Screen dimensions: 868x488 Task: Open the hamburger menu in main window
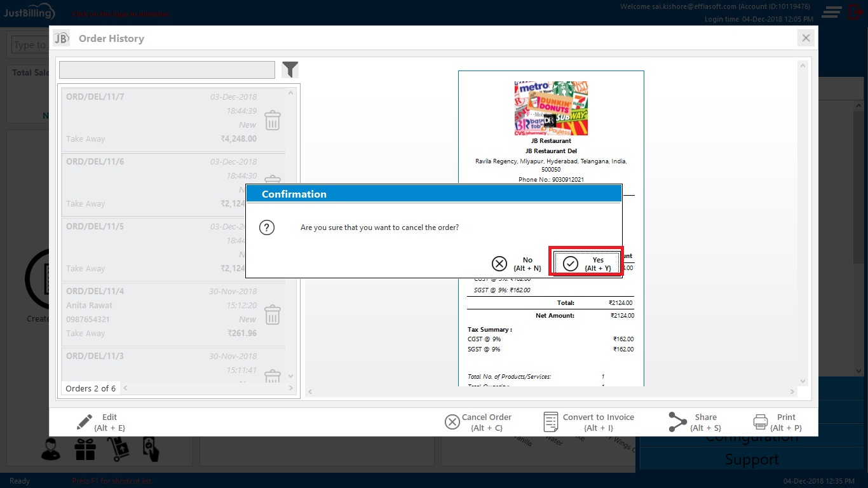tap(832, 12)
